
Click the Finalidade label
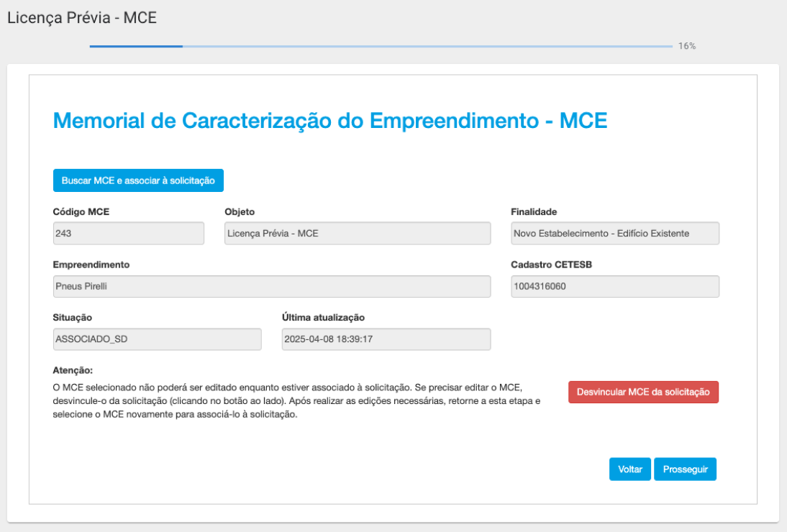[x=534, y=211]
